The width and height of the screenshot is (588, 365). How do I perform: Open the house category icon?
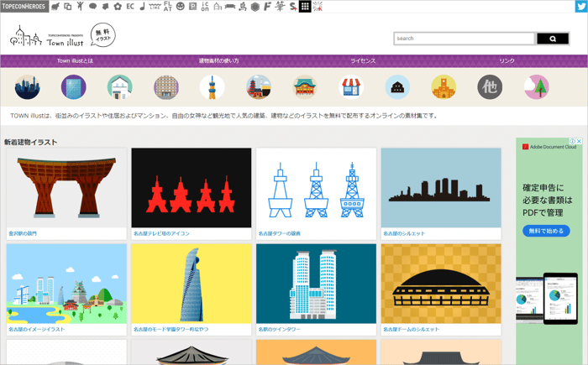click(x=119, y=87)
